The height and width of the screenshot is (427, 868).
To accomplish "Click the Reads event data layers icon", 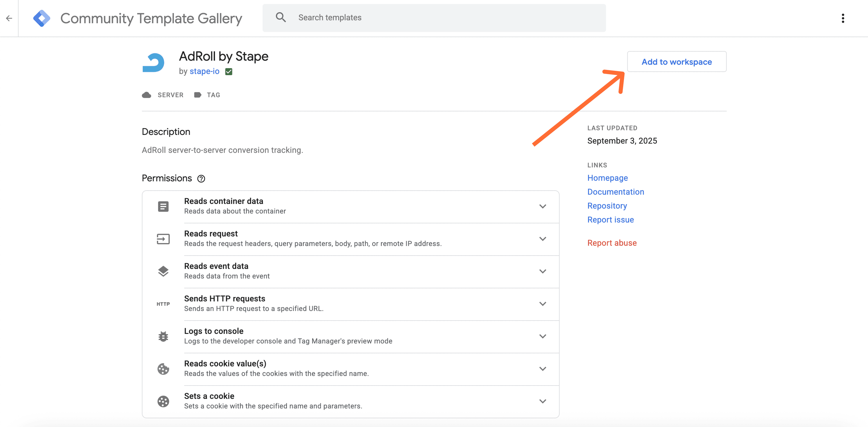I will pyautogui.click(x=163, y=271).
